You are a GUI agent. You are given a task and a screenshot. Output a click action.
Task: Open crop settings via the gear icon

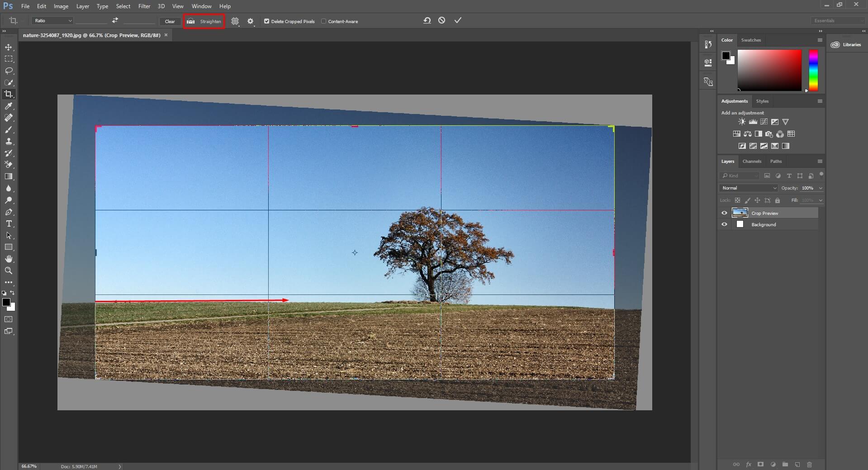pyautogui.click(x=250, y=21)
